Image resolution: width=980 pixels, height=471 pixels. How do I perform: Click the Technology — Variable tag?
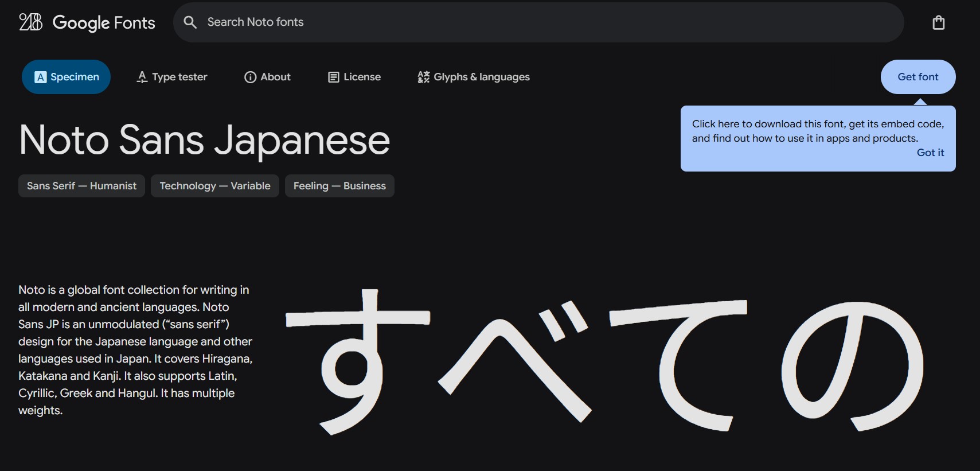pyautogui.click(x=215, y=186)
